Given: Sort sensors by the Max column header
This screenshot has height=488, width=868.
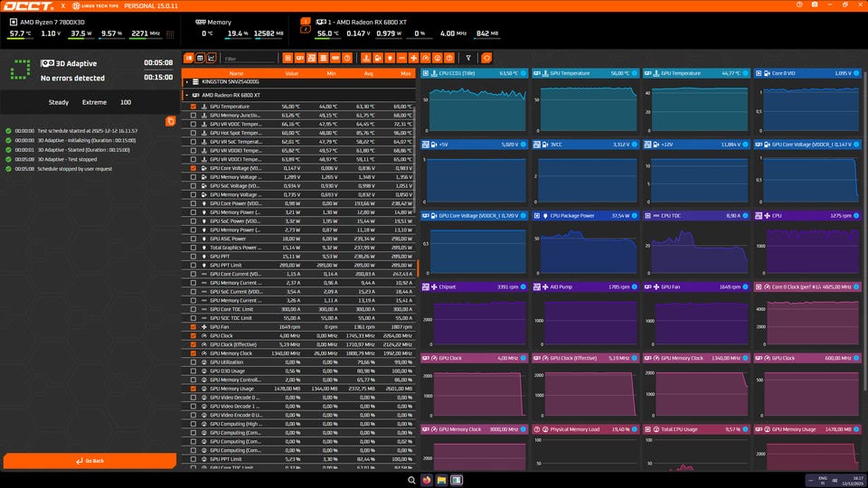Looking at the screenshot, I should pyautogui.click(x=404, y=73).
